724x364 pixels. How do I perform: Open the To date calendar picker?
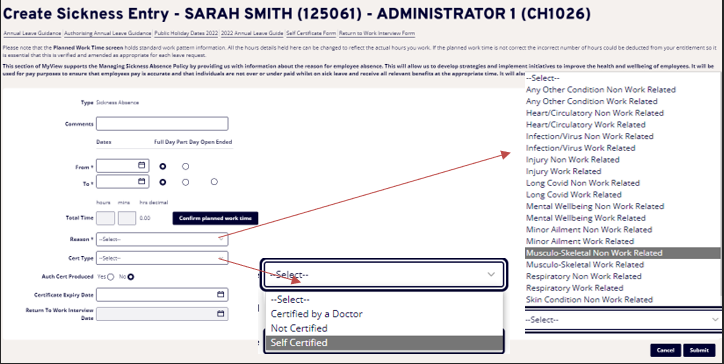click(x=141, y=182)
